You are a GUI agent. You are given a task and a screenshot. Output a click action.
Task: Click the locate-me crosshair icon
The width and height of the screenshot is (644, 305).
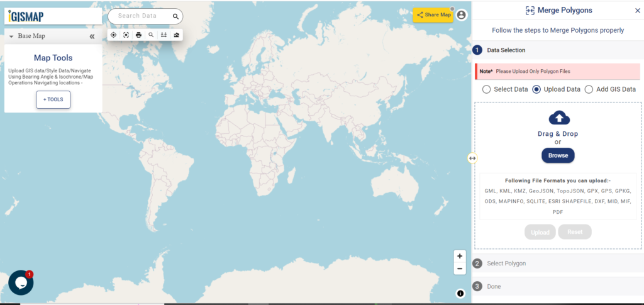tap(114, 35)
